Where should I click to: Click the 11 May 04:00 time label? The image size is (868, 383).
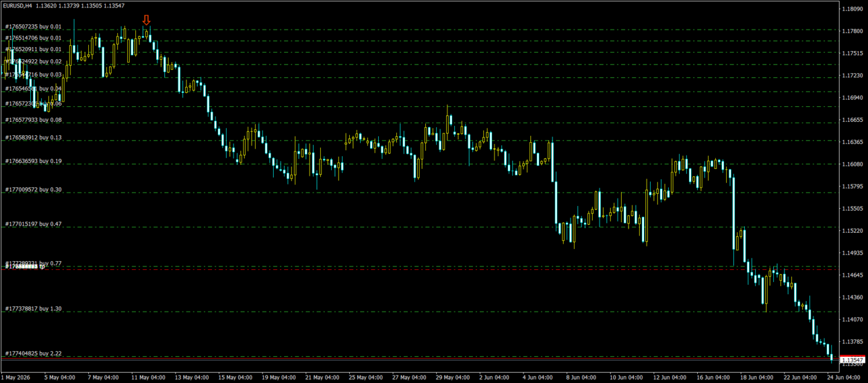pos(149,378)
